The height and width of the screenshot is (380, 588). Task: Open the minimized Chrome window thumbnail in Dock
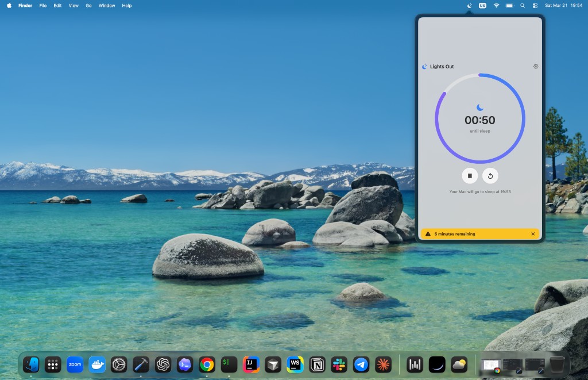click(x=491, y=366)
